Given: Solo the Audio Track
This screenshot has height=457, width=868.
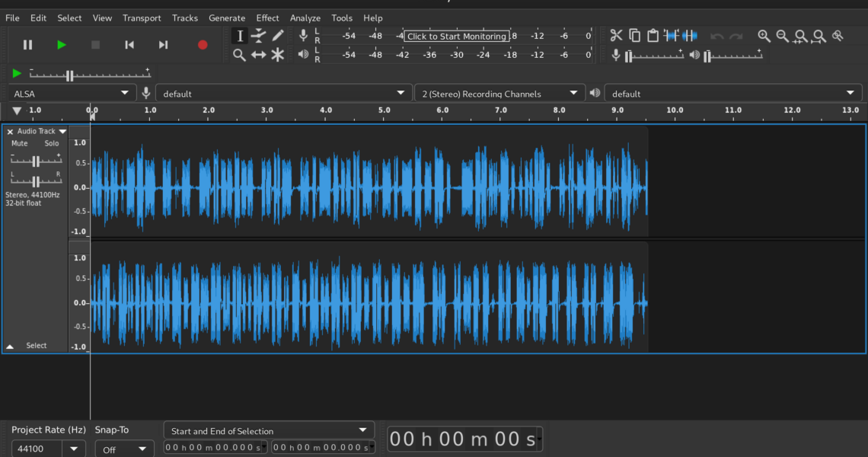Looking at the screenshot, I should coord(51,143).
